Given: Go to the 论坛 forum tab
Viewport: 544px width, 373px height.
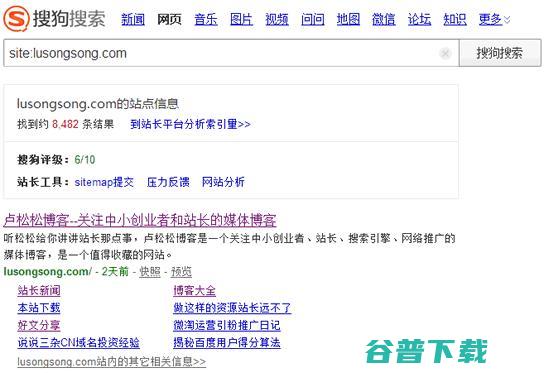Looking at the screenshot, I should tap(419, 19).
